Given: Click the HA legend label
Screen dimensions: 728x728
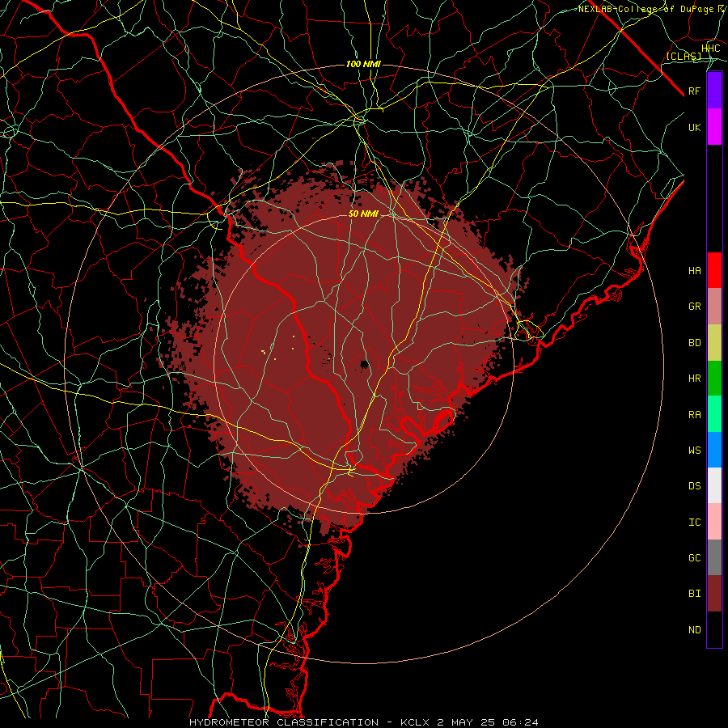Looking at the screenshot, I should tap(694, 270).
